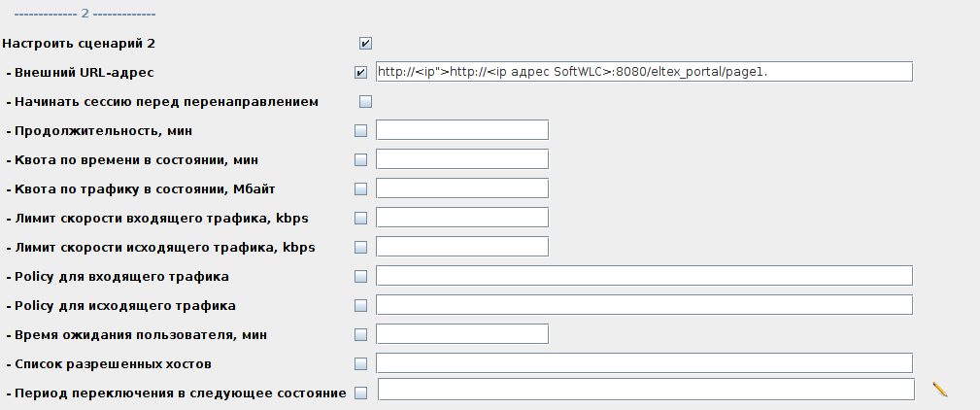Click Период переключения в следующее состояние field
The image size is (980, 410).
[646, 390]
